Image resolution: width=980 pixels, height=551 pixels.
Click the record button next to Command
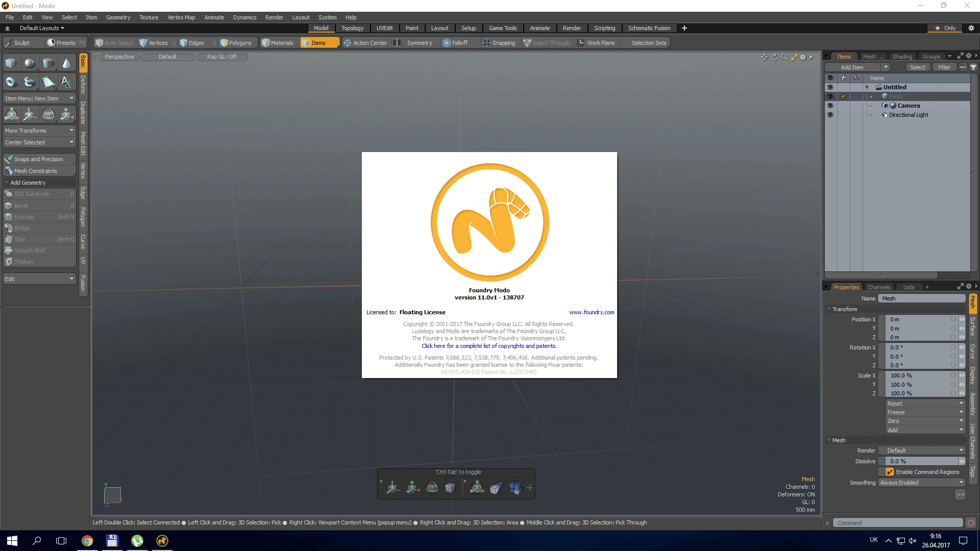(x=971, y=523)
